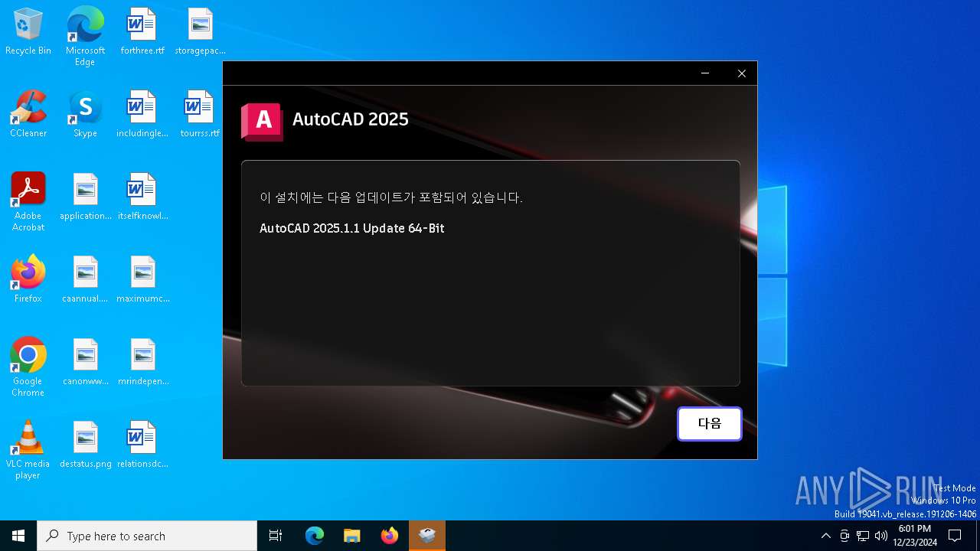Select caannual... image file icon

(85, 280)
